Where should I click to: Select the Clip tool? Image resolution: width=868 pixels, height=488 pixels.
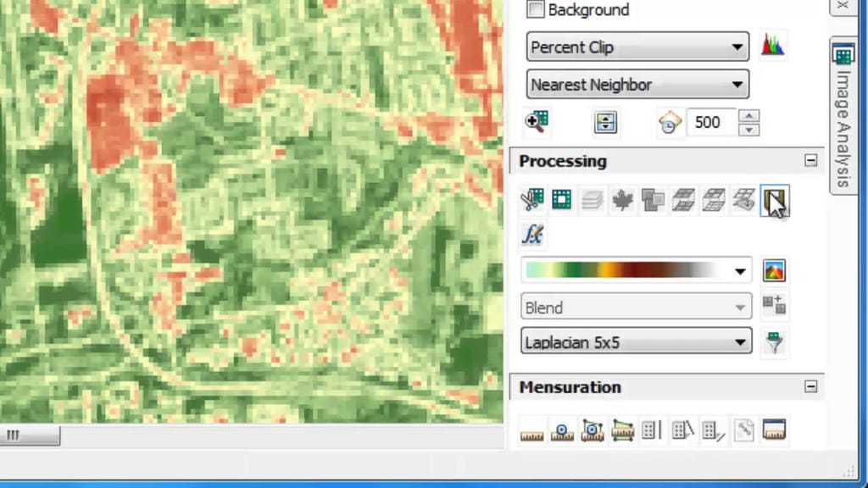(x=532, y=200)
